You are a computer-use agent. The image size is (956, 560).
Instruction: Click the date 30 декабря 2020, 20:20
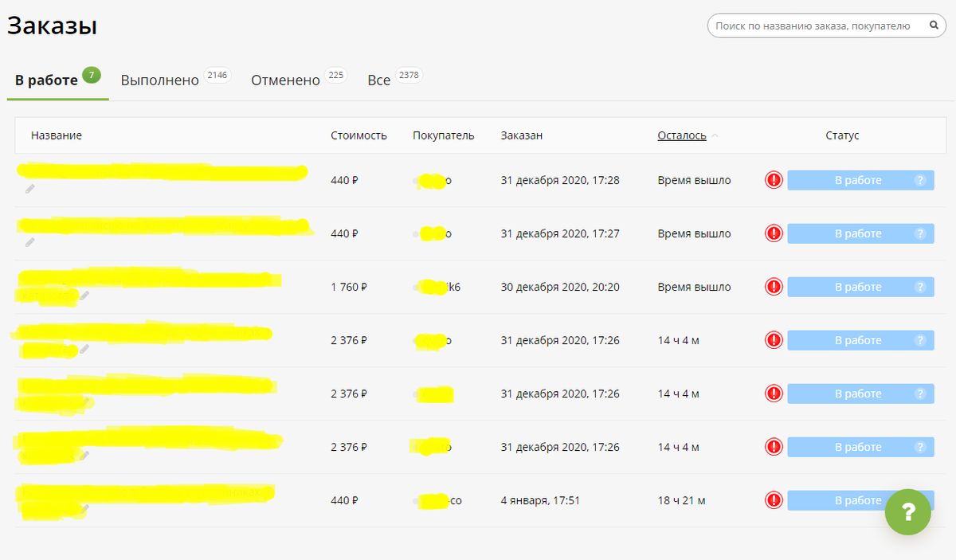tap(560, 287)
